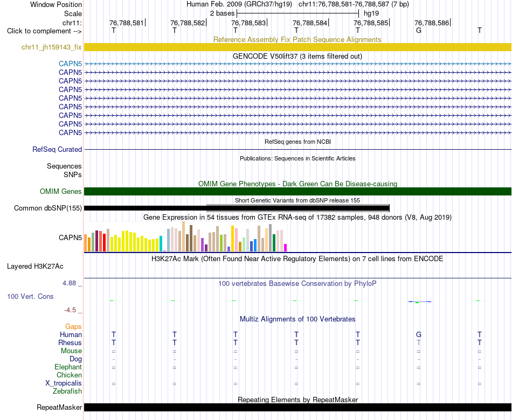Click the blue PhyloP mark under base G

coord(419,302)
